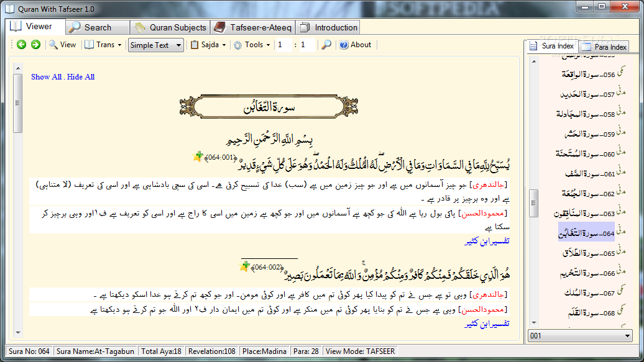This screenshot has height=362, width=644.
Task: Click the Sura Index page icon
Action: (x=533, y=46)
